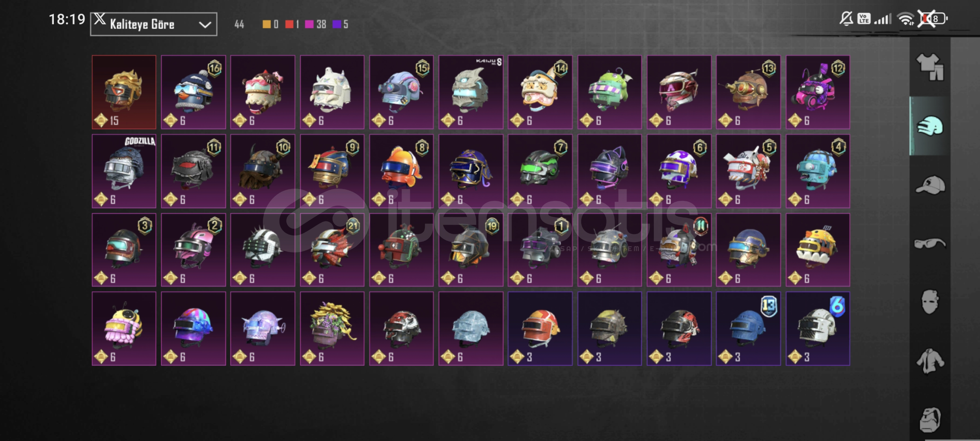Close the inventory with the X icon

pyautogui.click(x=100, y=19)
